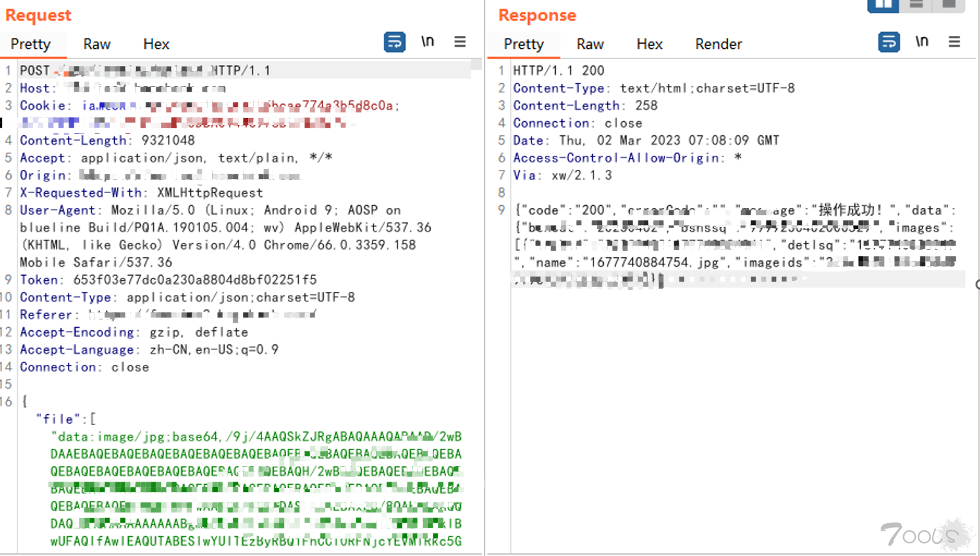Select the Pretty tab in Request panel

click(x=31, y=44)
